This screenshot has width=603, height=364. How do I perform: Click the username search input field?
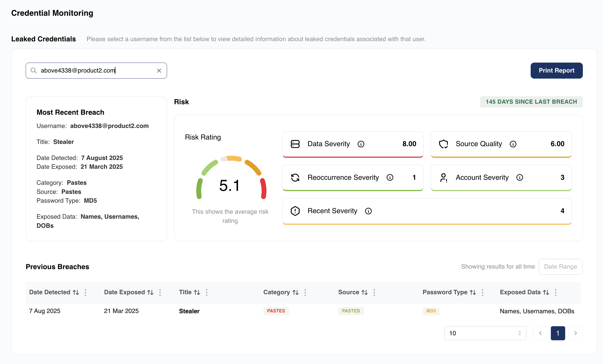coord(96,71)
